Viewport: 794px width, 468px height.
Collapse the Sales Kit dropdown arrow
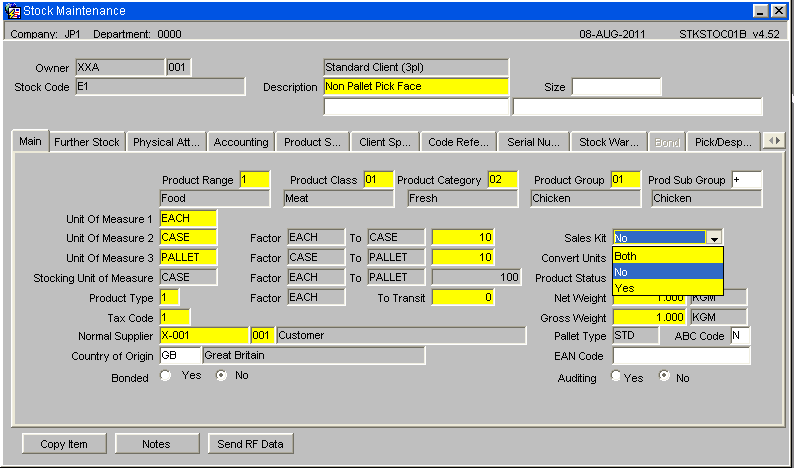point(714,238)
